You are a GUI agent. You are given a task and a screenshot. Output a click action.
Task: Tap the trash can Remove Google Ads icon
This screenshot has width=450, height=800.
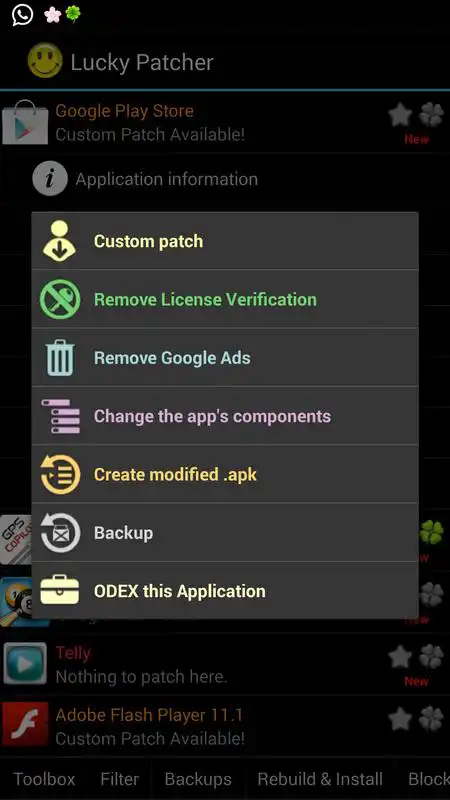60,357
